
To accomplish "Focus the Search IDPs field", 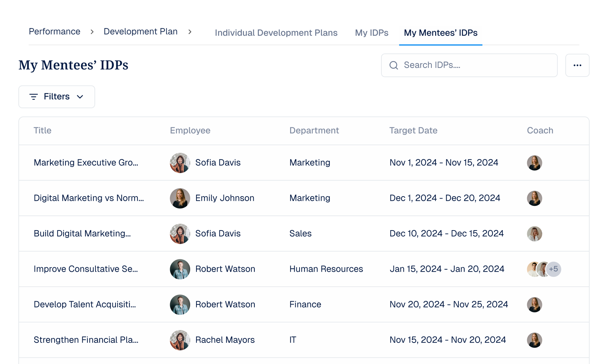I will click(x=469, y=65).
